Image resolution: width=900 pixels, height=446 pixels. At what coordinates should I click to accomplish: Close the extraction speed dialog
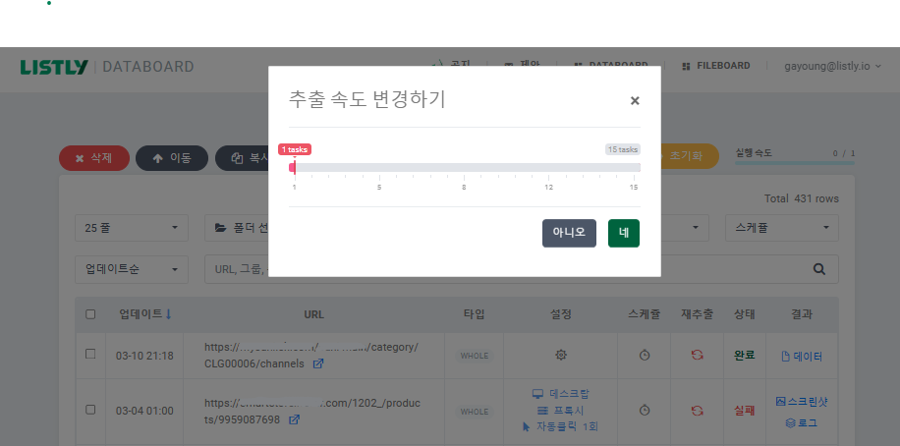click(x=634, y=101)
